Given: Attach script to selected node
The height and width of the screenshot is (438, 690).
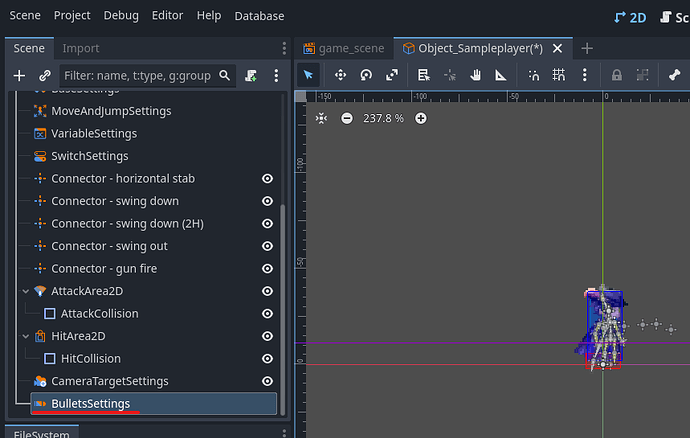Looking at the screenshot, I should [251, 76].
